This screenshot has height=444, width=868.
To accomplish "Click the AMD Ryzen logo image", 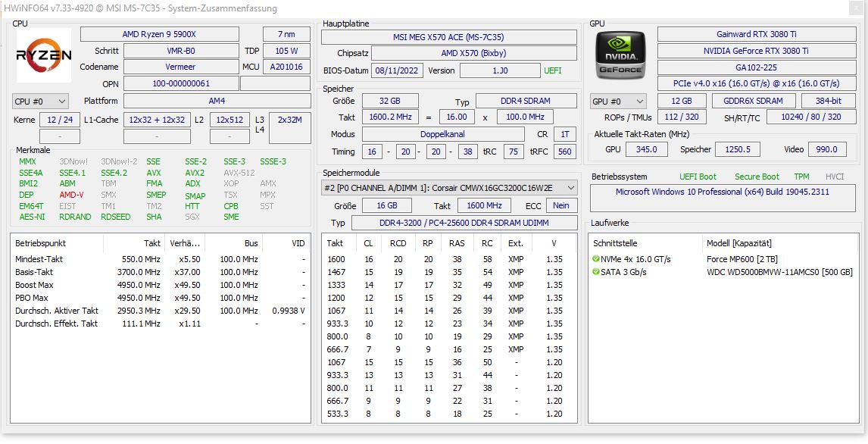I will pos(44,55).
